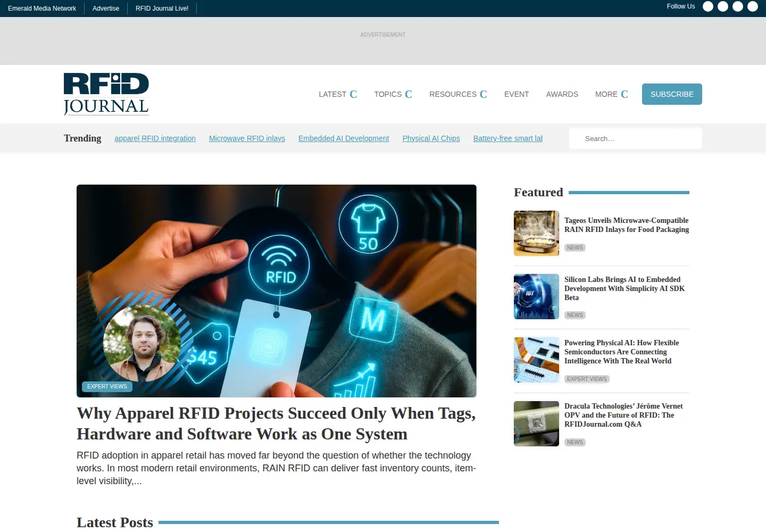Open Powering Physical AI article thumbnail
Viewport: 766px width, 532px height.
point(536,360)
